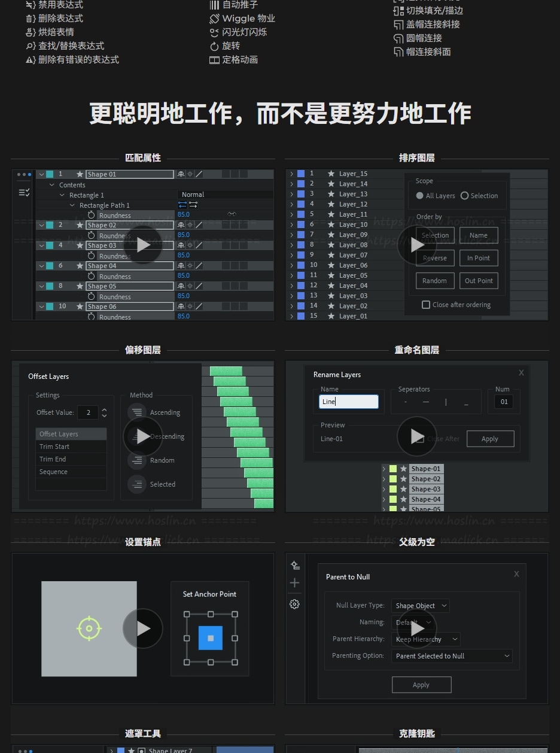Click the warning icon for 删除有错误的表达式
This screenshot has height=753, width=560.
[x=31, y=60]
